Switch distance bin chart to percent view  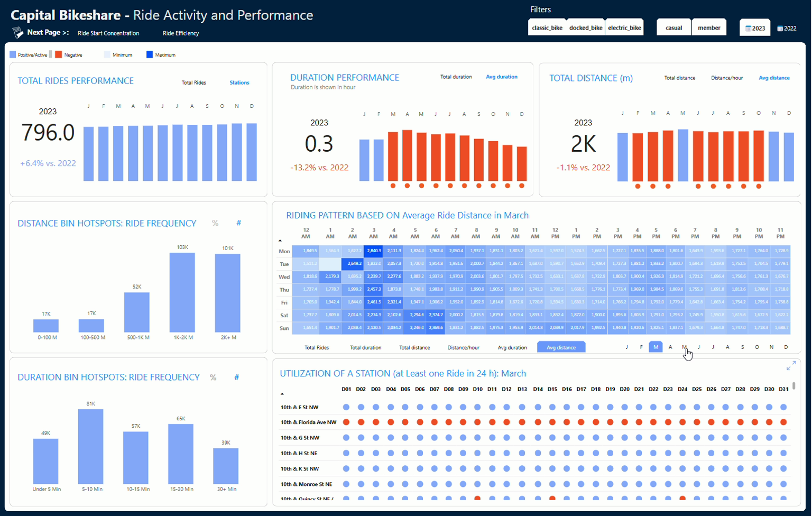tap(215, 223)
